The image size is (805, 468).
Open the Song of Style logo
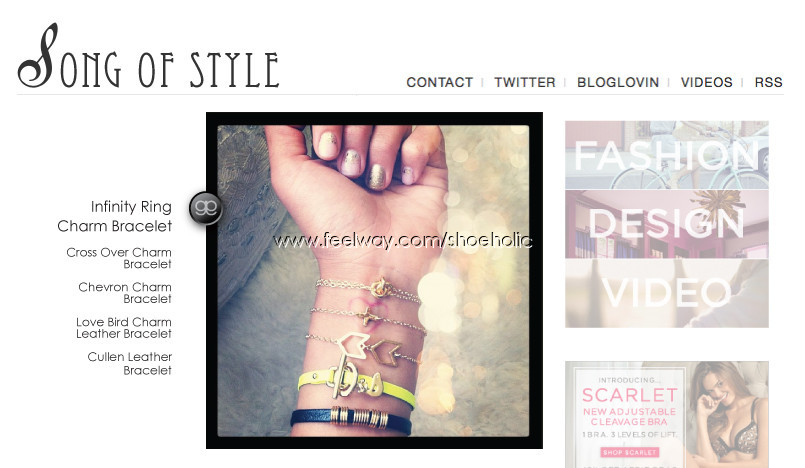click(148, 57)
